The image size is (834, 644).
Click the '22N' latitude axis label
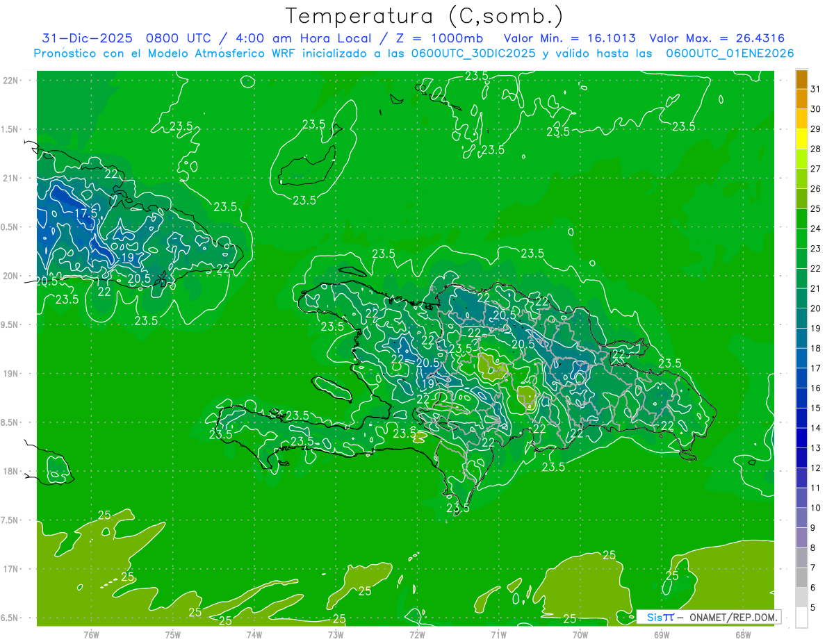[x=12, y=81]
